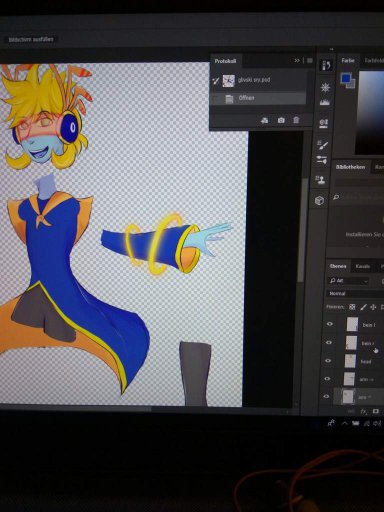Screen dimensions: 384x512
Task: Open the layer filter 'Art' dropdown
Action: (348, 281)
